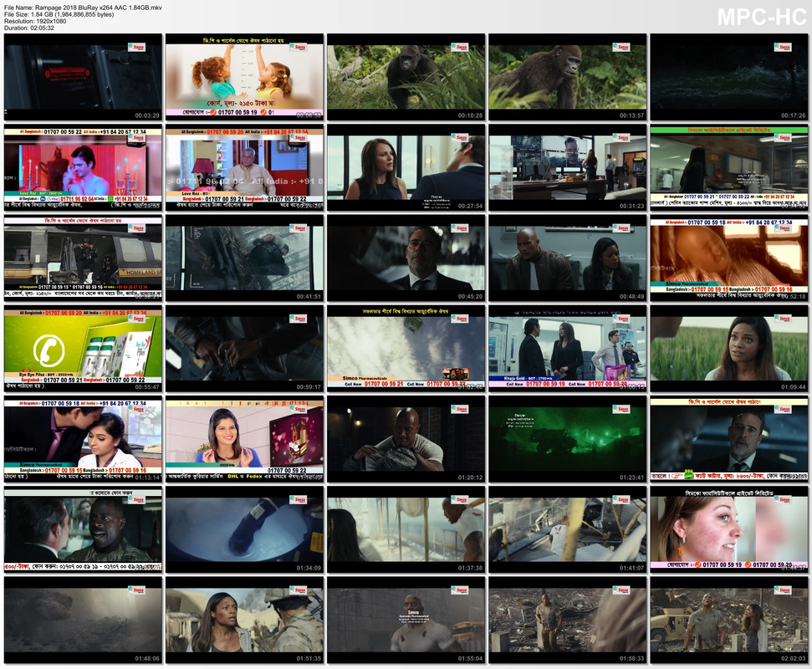Select the dark water thumbnail at 00:17:26
Screen dimensions: 812x669
[x=728, y=77]
